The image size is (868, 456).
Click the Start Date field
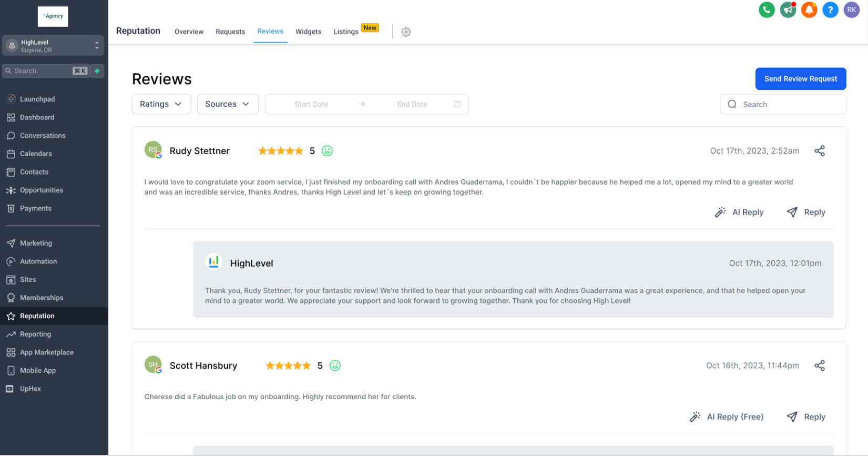coord(311,104)
